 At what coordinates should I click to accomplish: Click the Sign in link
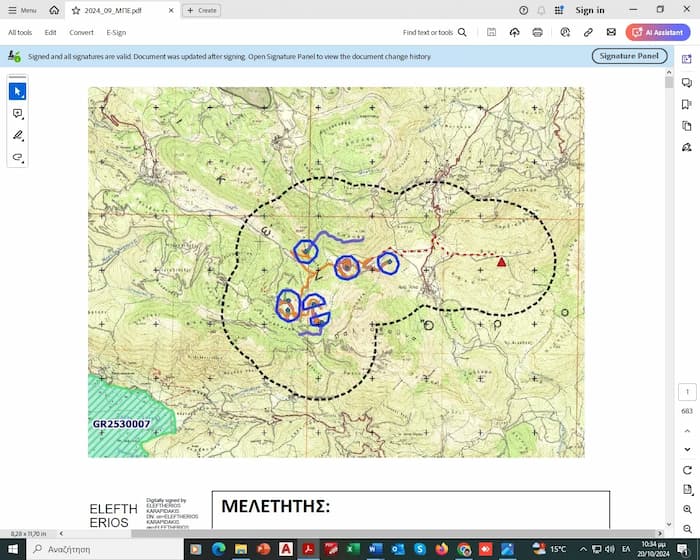pyautogui.click(x=590, y=10)
